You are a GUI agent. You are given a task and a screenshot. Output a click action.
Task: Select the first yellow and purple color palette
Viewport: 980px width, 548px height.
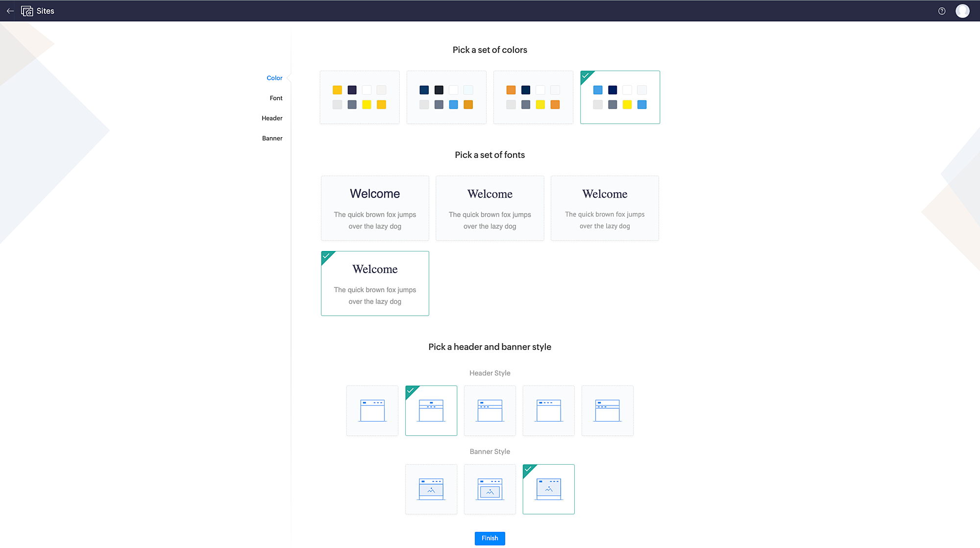click(x=360, y=97)
